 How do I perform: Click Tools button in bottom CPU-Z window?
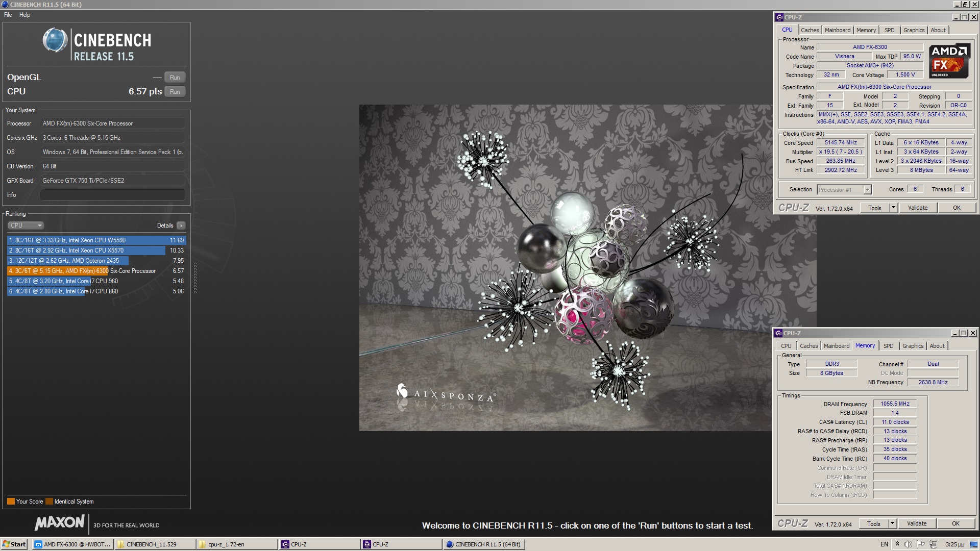(x=874, y=523)
